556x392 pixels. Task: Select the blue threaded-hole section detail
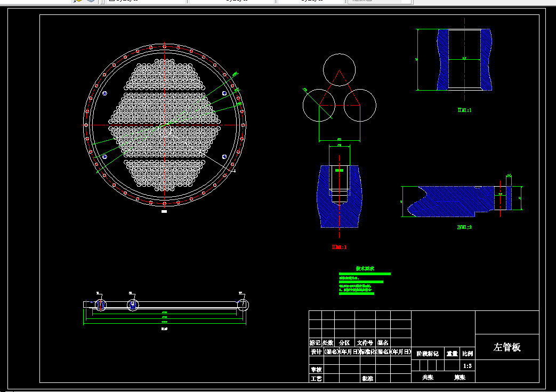click(x=340, y=196)
